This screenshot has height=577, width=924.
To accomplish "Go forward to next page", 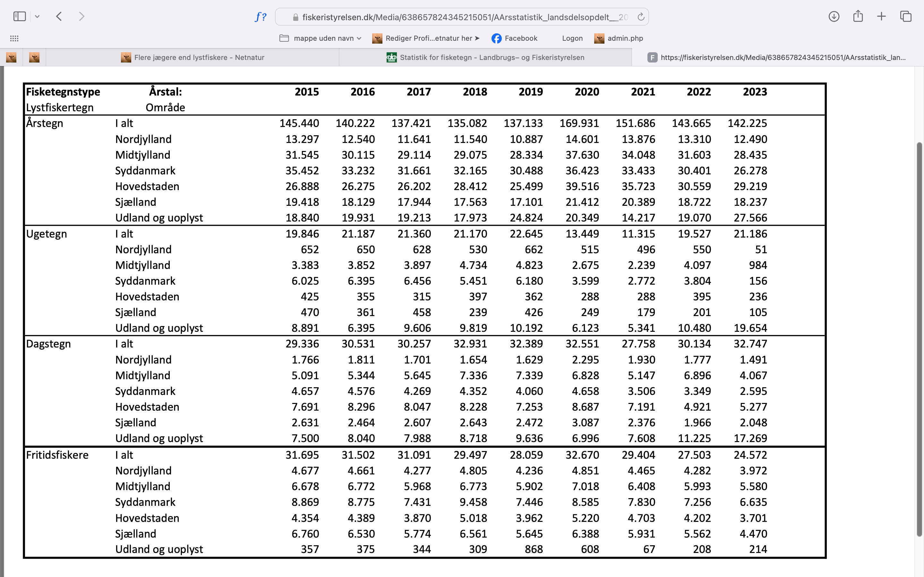I will click(x=81, y=16).
